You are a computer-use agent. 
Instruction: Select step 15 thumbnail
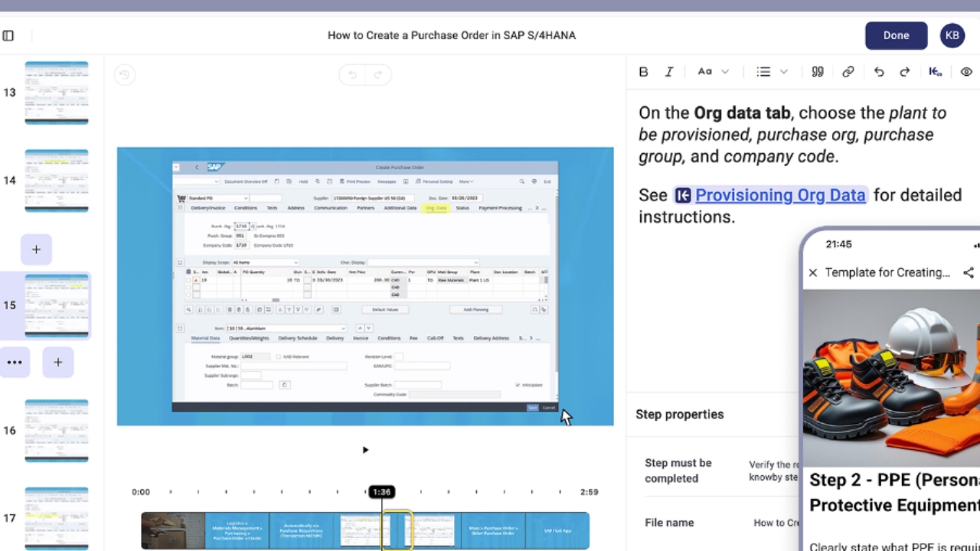click(57, 305)
